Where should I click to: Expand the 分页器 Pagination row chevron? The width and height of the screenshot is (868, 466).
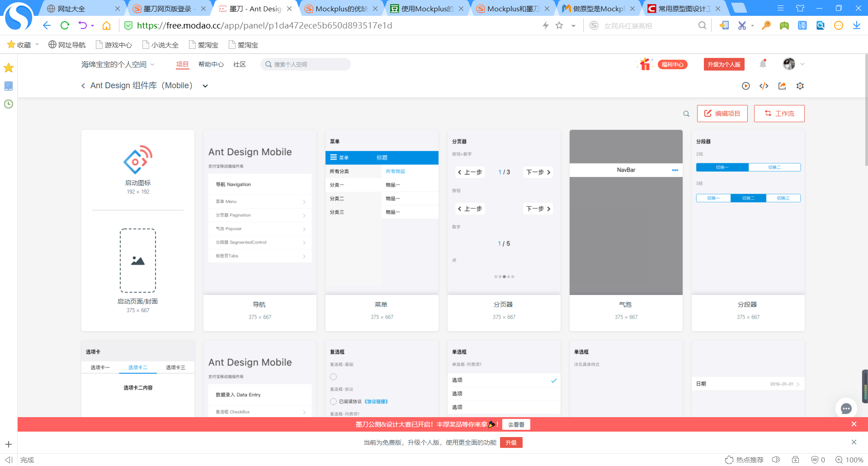click(304, 215)
